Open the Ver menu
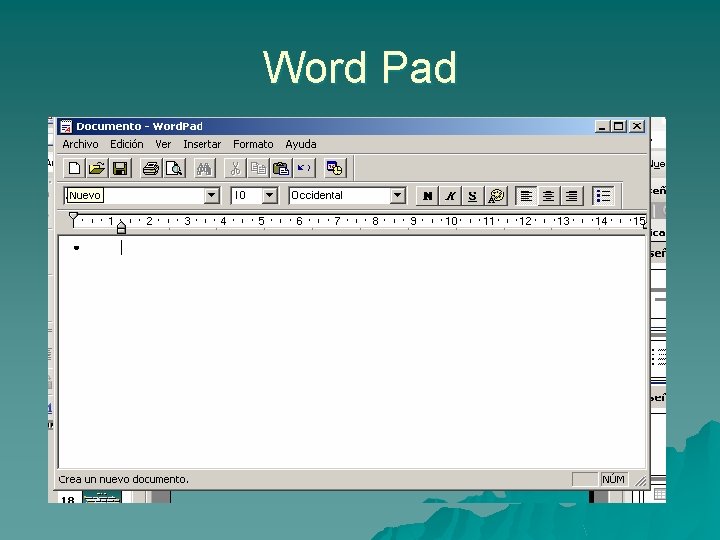 [163, 144]
